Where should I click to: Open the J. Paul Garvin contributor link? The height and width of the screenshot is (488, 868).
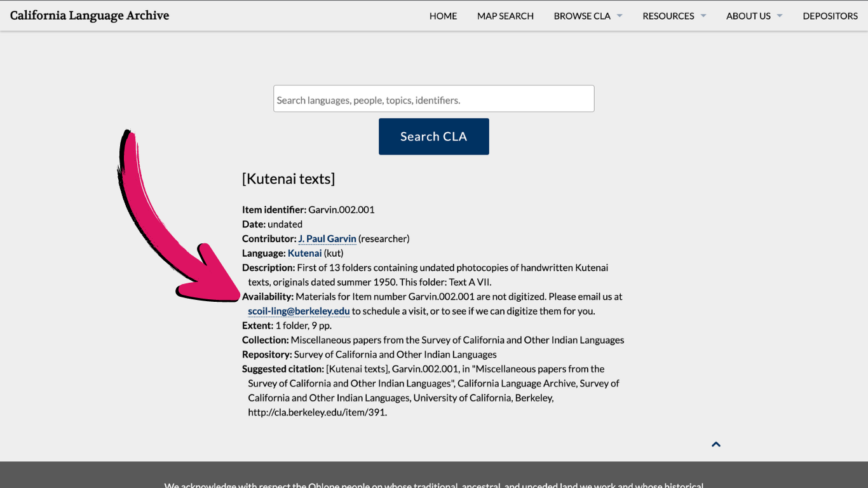tap(327, 239)
